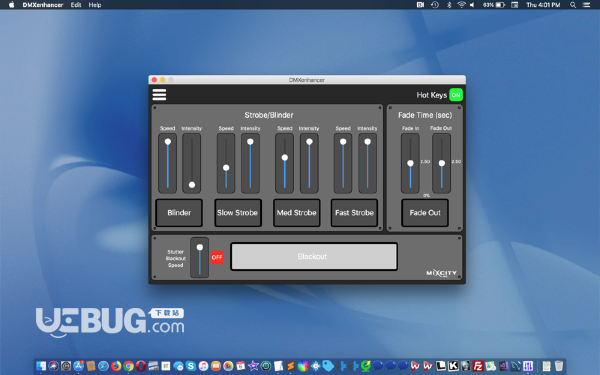
Task: Click the large Blackout button
Action: 314,256
